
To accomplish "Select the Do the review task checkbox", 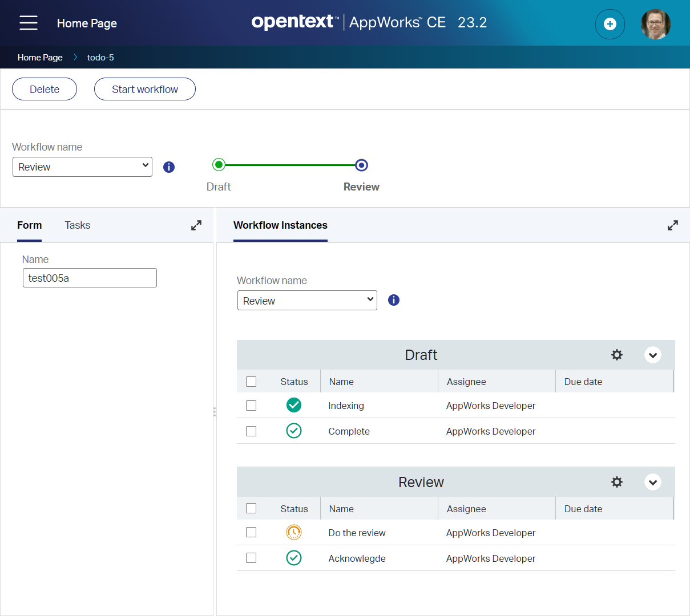I will 251,532.
